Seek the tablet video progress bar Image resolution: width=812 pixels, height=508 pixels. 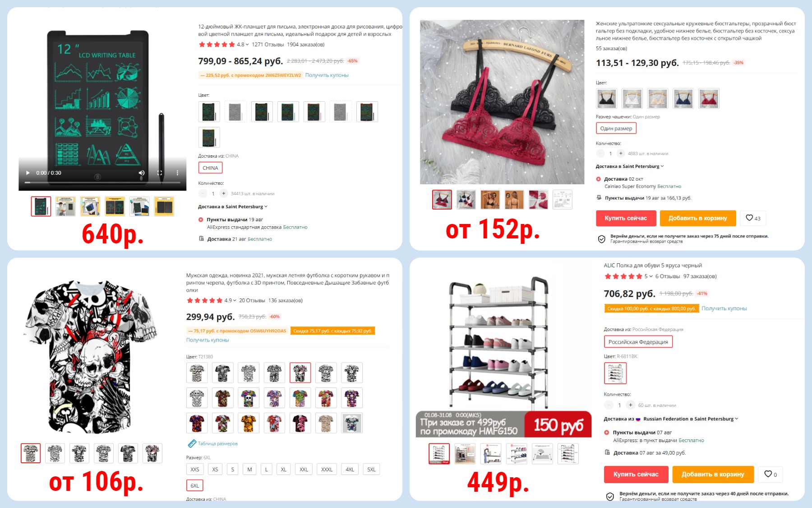102,182
